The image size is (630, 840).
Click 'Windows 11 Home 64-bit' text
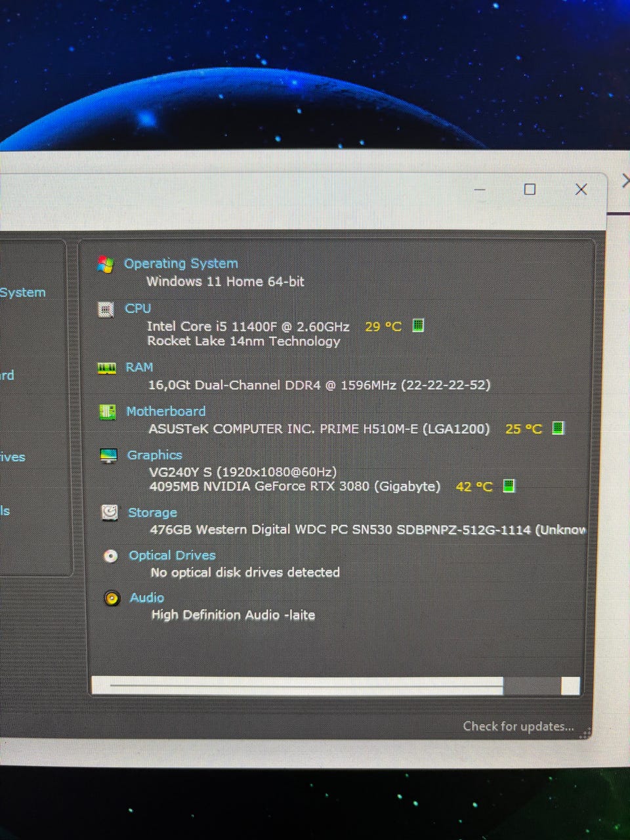(x=225, y=282)
